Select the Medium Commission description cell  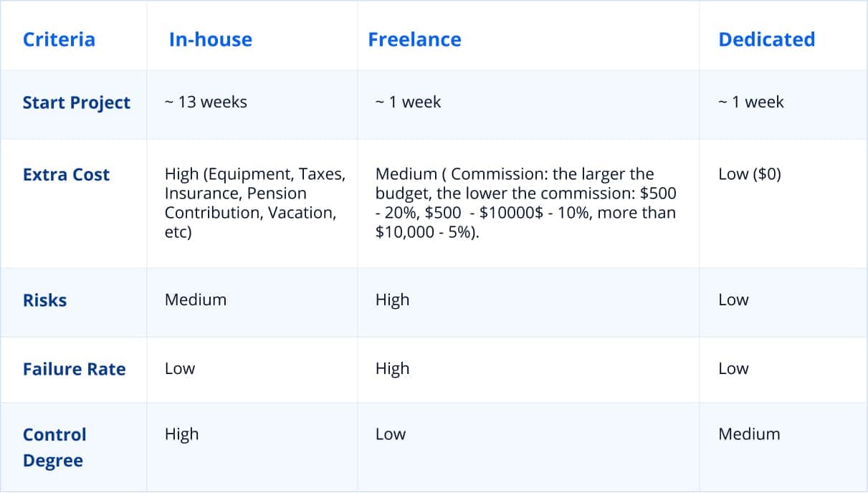[x=525, y=204]
